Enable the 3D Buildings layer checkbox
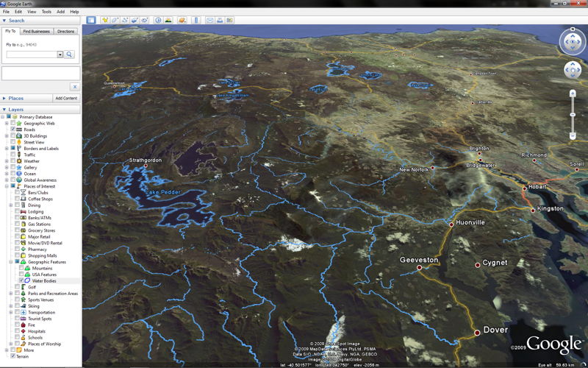The height and width of the screenshot is (368, 588). (13, 135)
